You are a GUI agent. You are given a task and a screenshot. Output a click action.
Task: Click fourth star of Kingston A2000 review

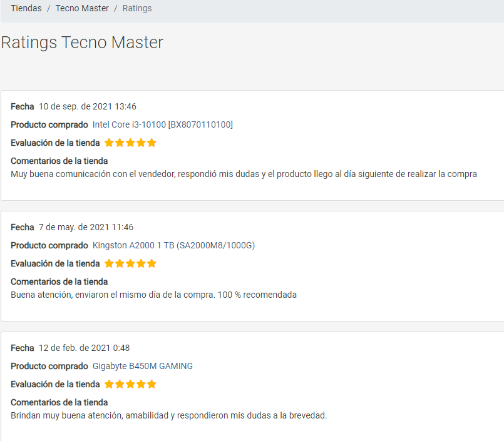pos(141,263)
